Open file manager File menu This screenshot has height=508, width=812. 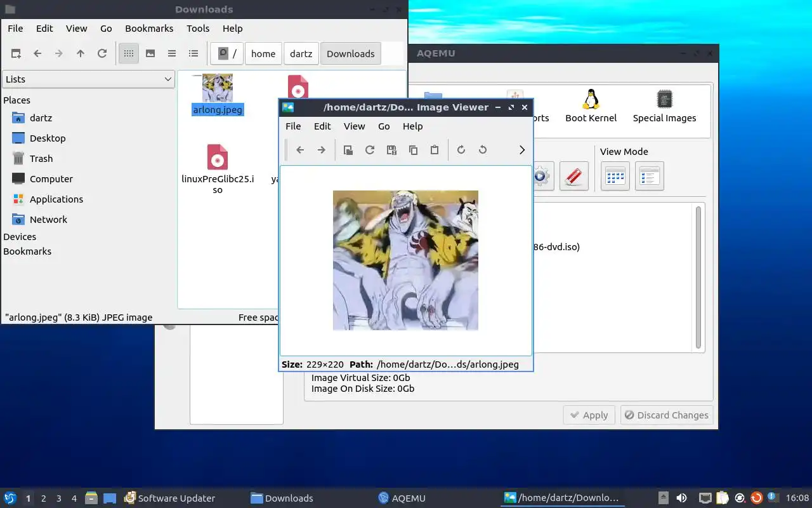point(15,28)
